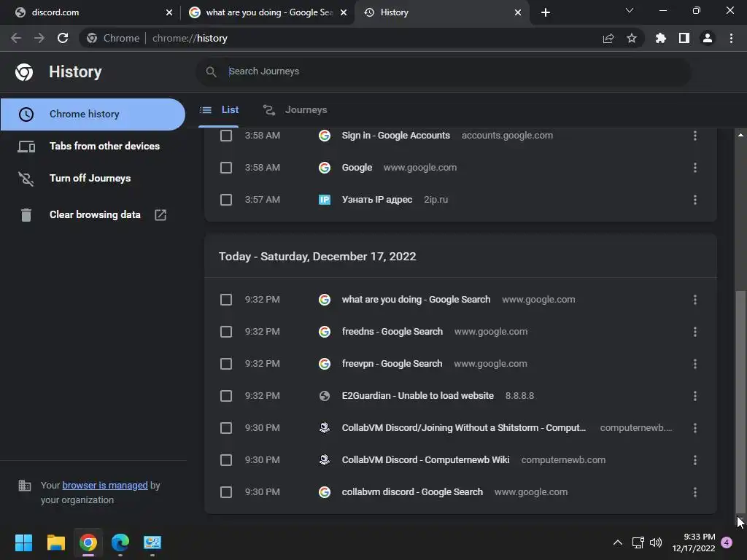Open freevpn - Google Search history link
The height and width of the screenshot is (560, 747).
click(392, 364)
